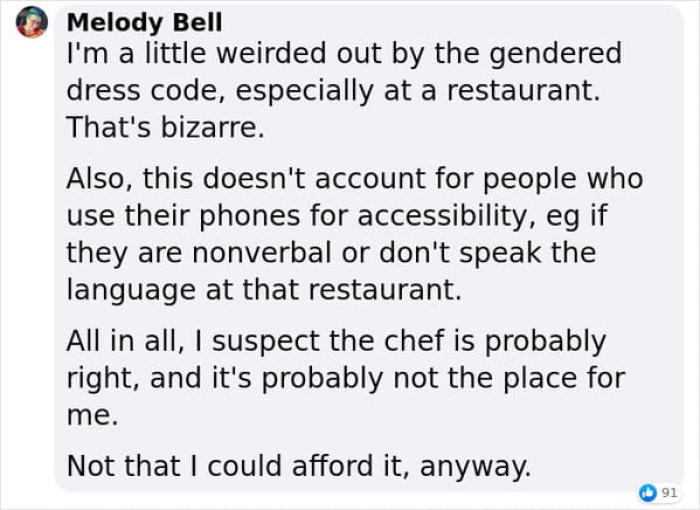Click the standalone word "me."
The image size is (700, 510).
92,415
